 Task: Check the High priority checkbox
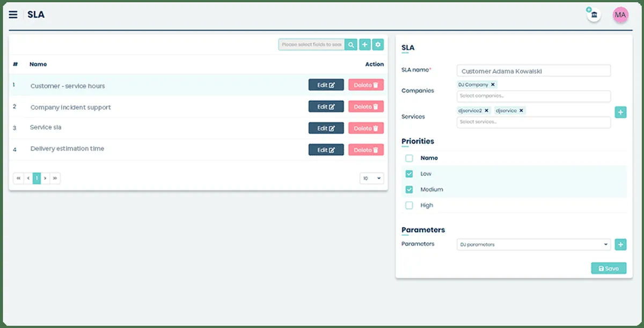(x=409, y=205)
